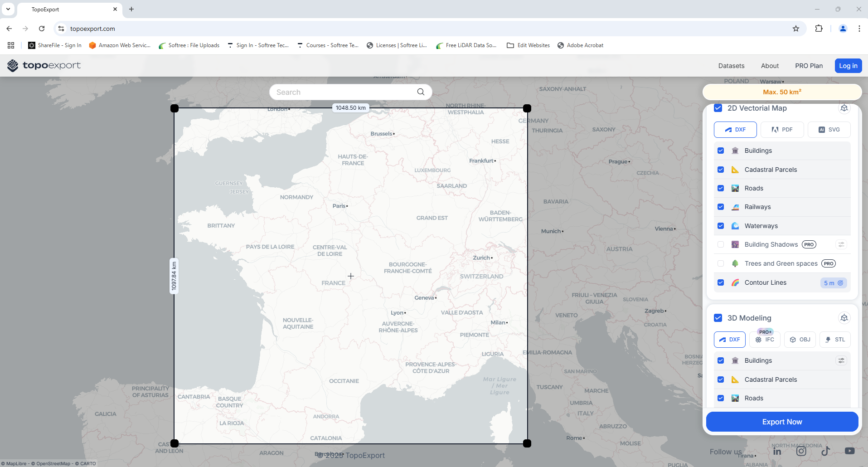Open browser Extensions puzzle icon
The width and height of the screenshot is (868, 467).
click(x=819, y=29)
